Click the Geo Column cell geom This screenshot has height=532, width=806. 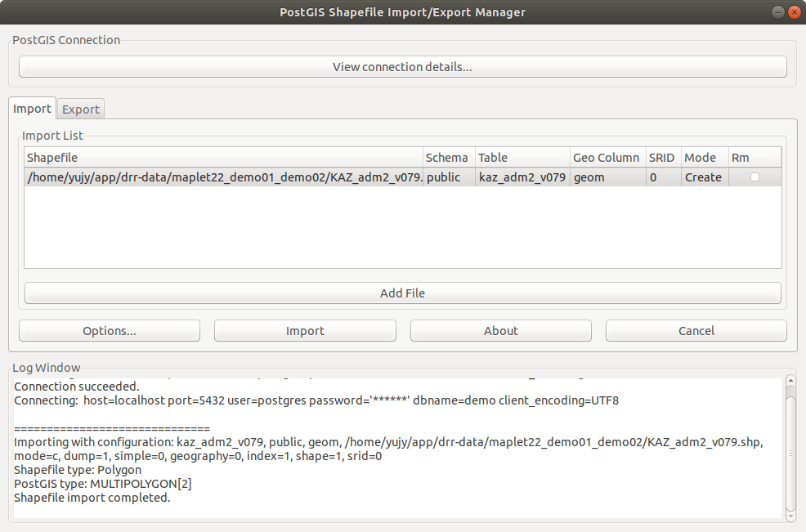(607, 177)
